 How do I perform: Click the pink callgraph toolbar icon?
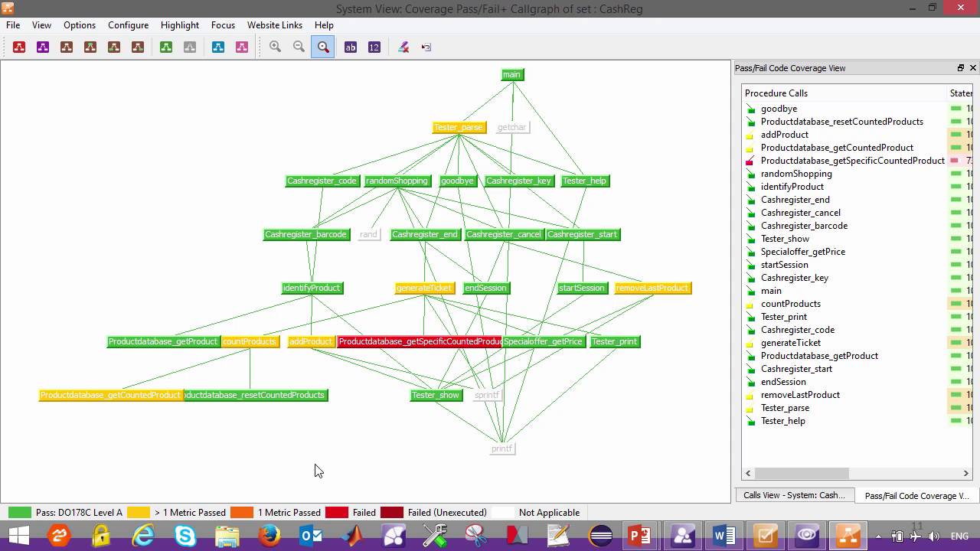(x=242, y=47)
